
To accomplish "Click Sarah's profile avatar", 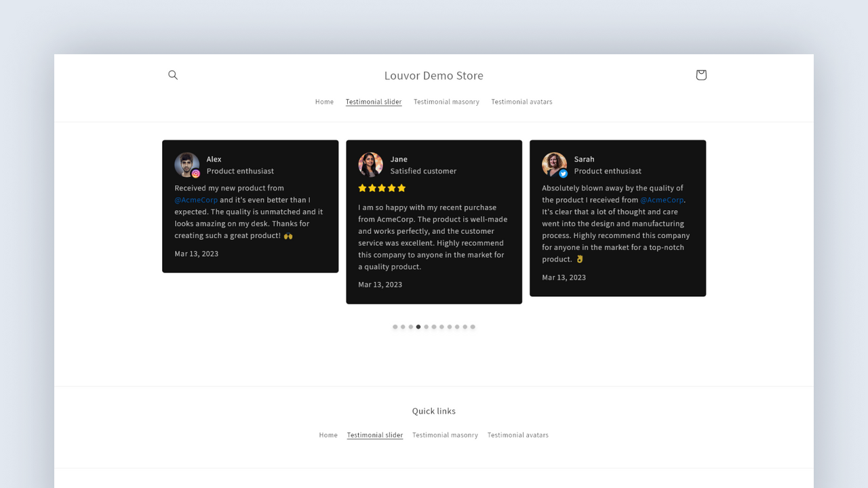I will pyautogui.click(x=554, y=165).
